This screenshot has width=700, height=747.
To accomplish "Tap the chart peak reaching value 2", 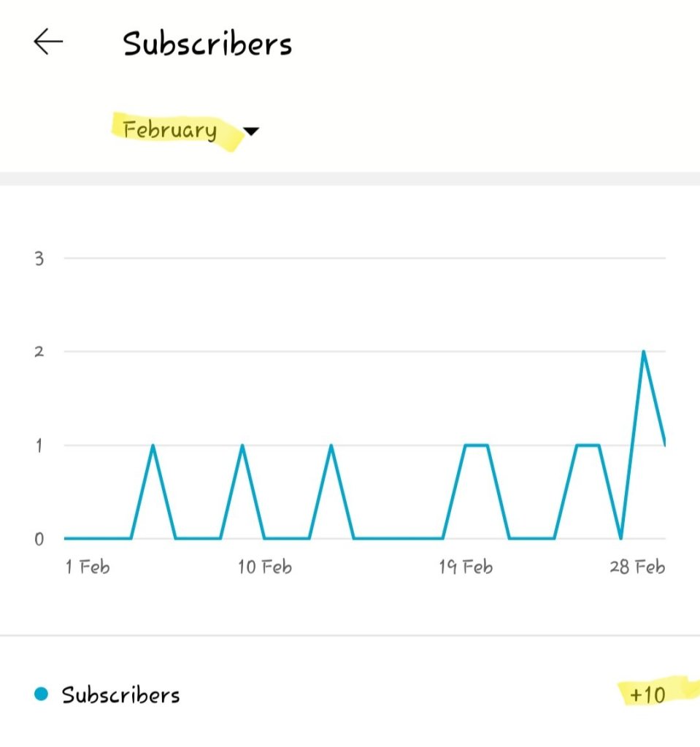I will 643,352.
